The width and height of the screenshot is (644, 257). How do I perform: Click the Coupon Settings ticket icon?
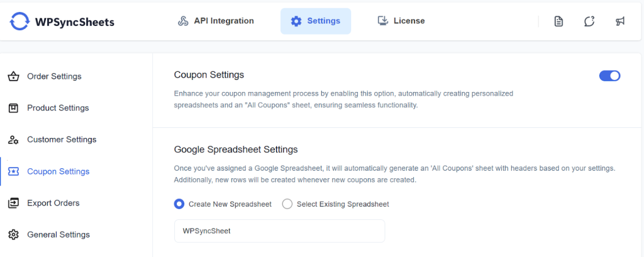pos(14,171)
